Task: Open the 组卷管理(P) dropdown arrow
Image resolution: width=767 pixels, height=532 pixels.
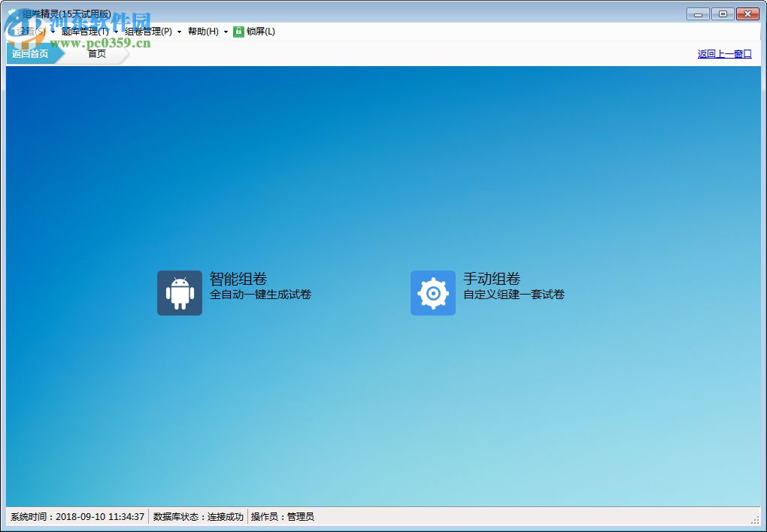Action: pos(179,32)
